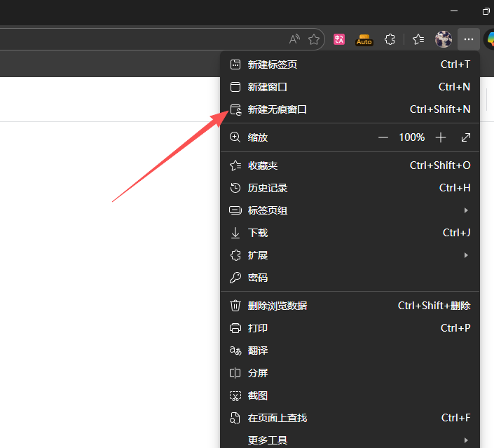The height and width of the screenshot is (448, 494).
Task: Click 下载 to open downloads
Action: coord(258,233)
